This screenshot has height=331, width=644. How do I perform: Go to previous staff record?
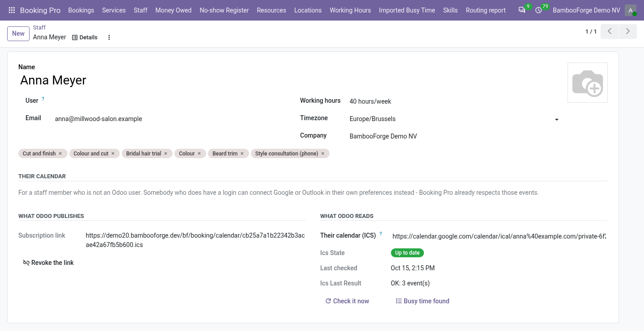(x=610, y=31)
